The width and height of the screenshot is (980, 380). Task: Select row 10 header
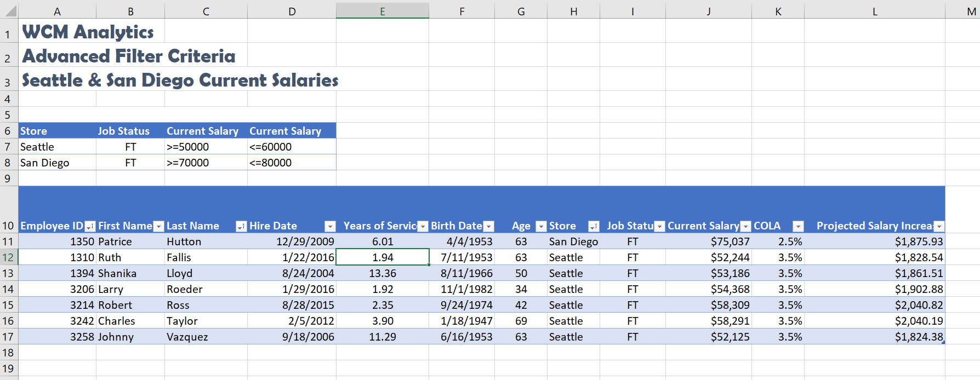9,210
